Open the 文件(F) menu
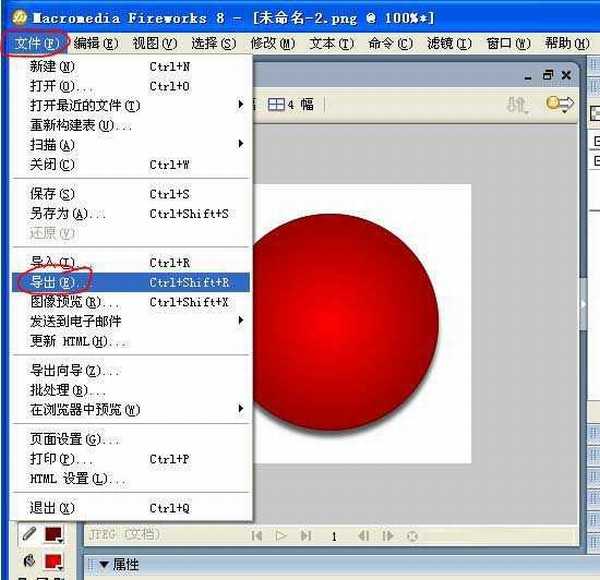The width and height of the screenshot is (600, 580). pos(36,44)
